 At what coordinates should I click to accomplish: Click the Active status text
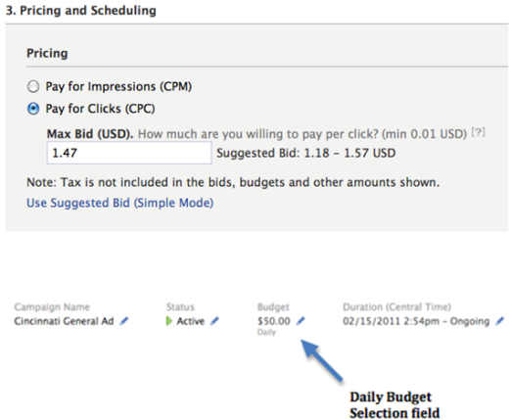click(x=191, y=321)
